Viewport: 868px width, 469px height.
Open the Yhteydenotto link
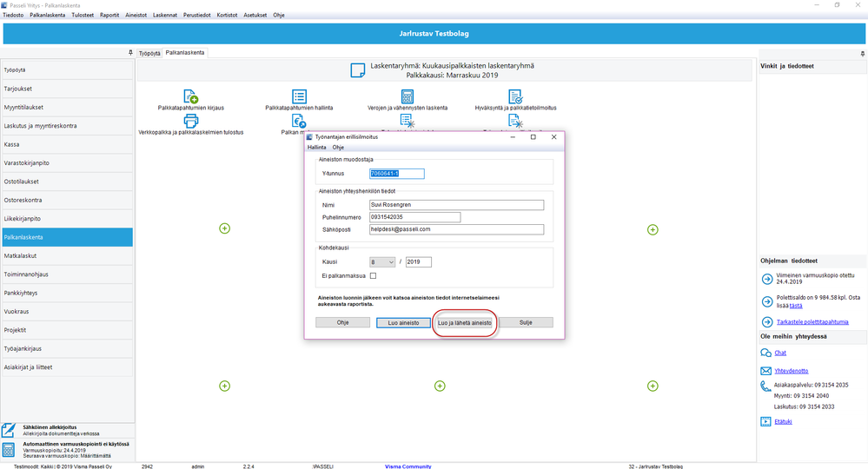coord(791,371)
